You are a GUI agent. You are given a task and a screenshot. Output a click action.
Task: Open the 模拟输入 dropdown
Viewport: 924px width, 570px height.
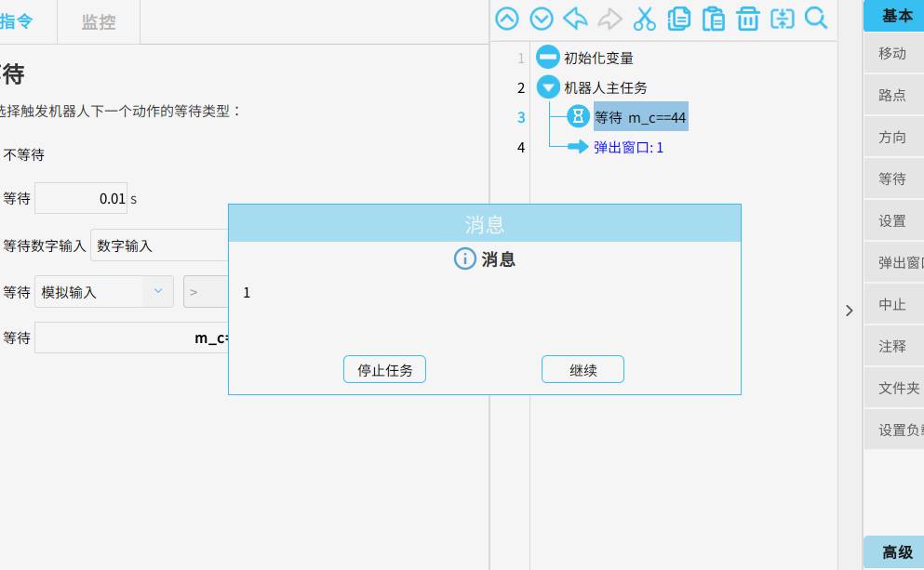point(103,292)
